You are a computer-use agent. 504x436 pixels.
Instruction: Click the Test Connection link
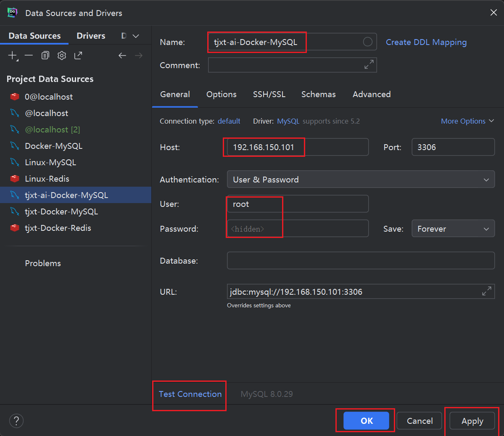point(190,394)
